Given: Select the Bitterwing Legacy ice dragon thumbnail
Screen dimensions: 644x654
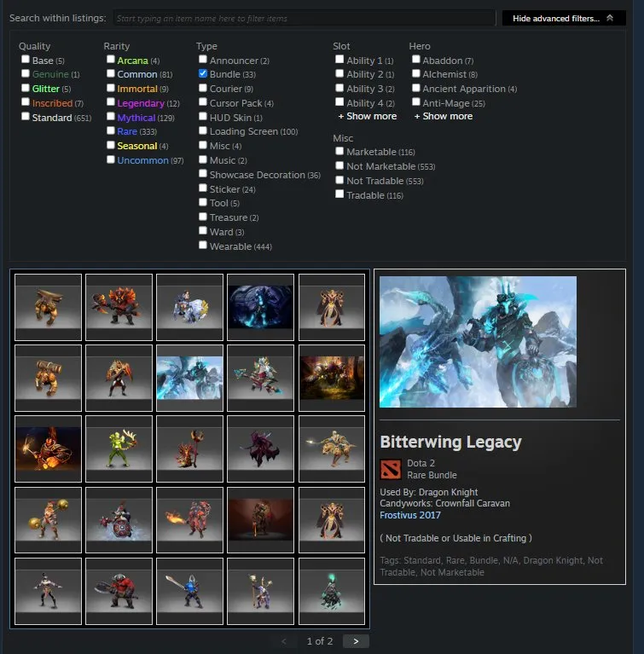Looking at the screenshot, I should coord(190,379).
